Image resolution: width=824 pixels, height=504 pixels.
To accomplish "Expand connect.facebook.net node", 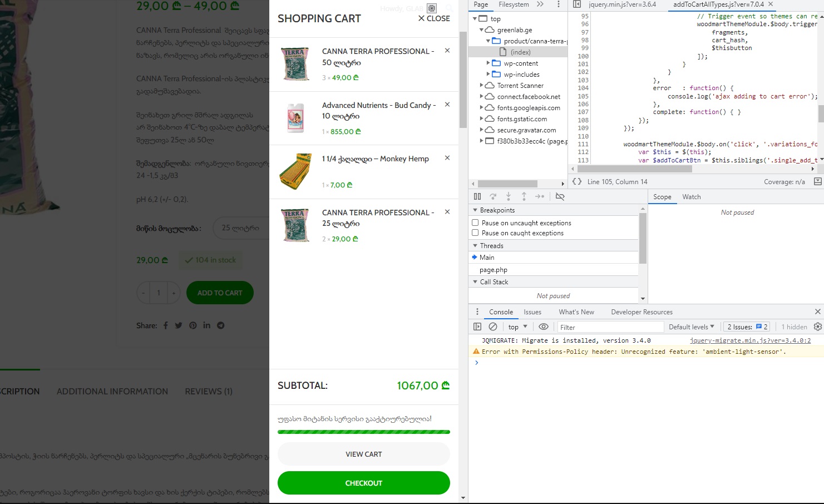I will point(482,97).
